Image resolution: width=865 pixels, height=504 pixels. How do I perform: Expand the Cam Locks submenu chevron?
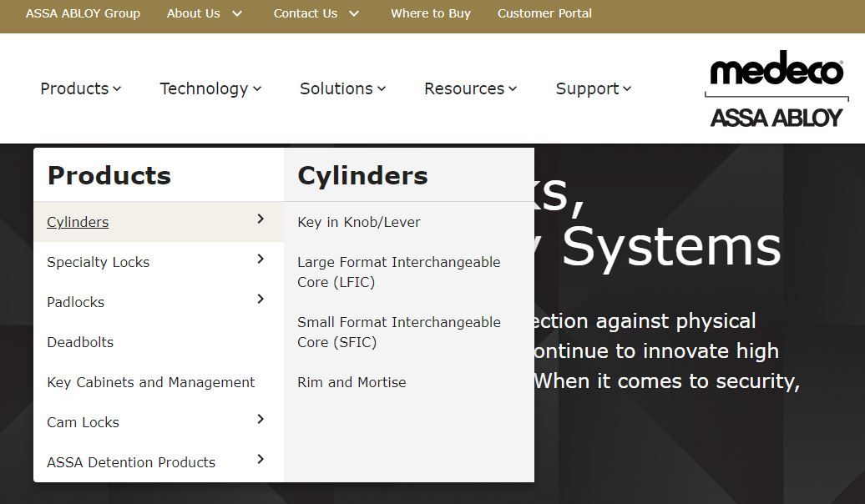click(261, 420)
